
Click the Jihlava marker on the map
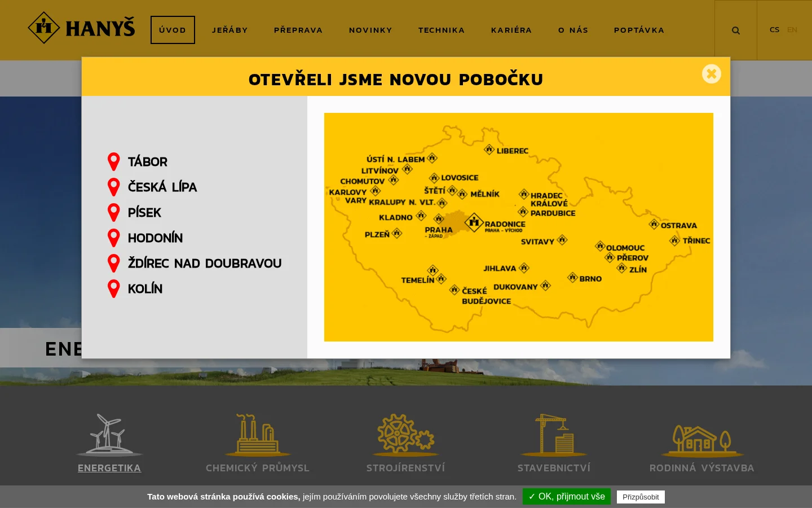[524, 268]
